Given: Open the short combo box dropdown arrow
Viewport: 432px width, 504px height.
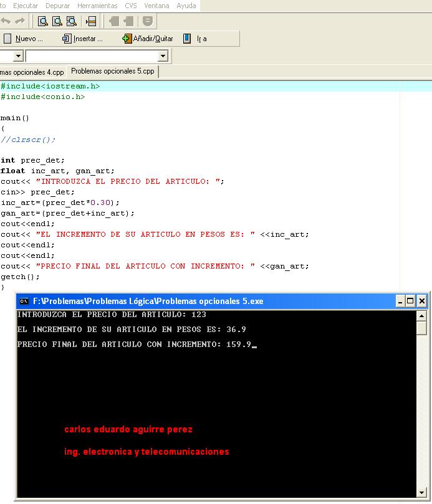Looking at the screenshot, I should [x=18, y=56].
